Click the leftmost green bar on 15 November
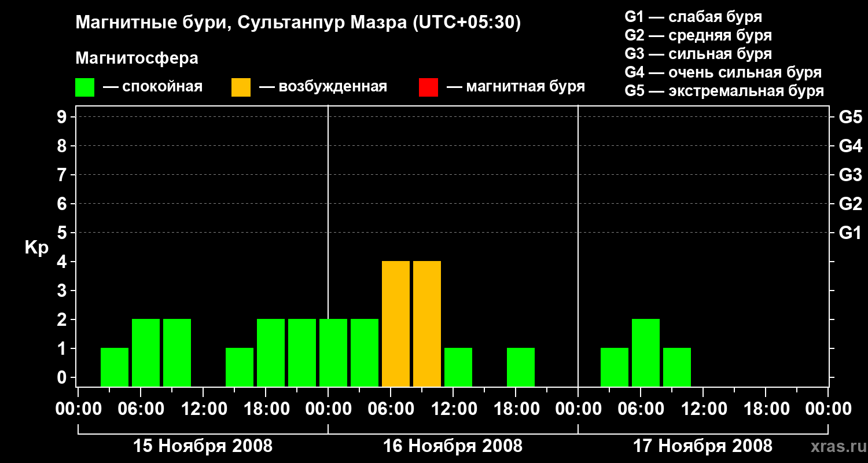Screen dimensions: 868x463 tap(115, 367)
